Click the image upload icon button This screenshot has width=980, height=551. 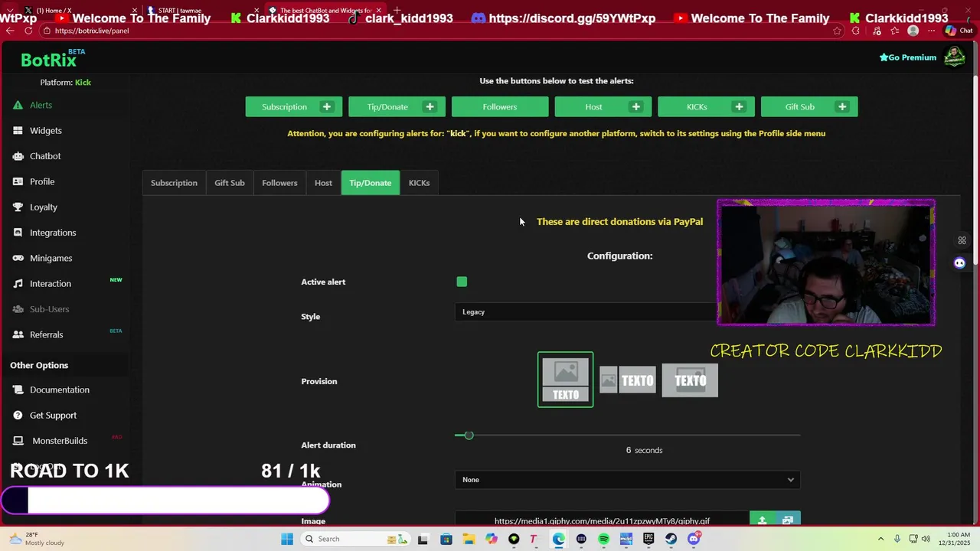[x=762, y=520]
